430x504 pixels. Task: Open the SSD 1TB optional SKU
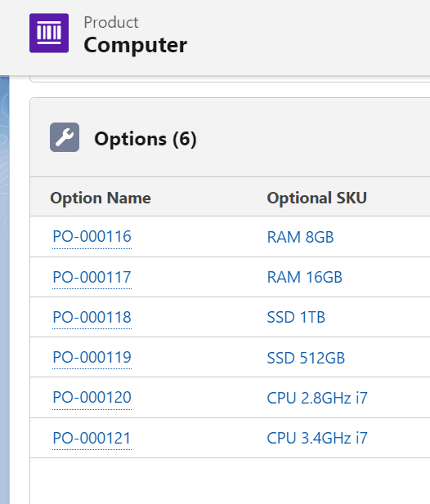tap(296, 318)
